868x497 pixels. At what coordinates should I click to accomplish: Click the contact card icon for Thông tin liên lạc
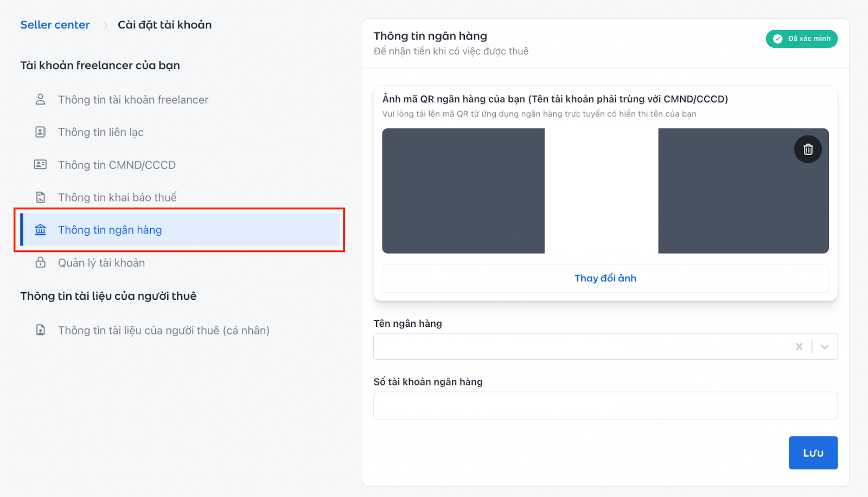(x=40, y=132)
